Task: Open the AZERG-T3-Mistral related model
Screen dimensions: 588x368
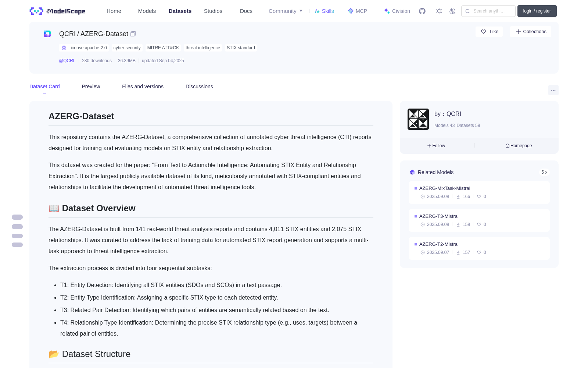Action: (x=479, y=220)
